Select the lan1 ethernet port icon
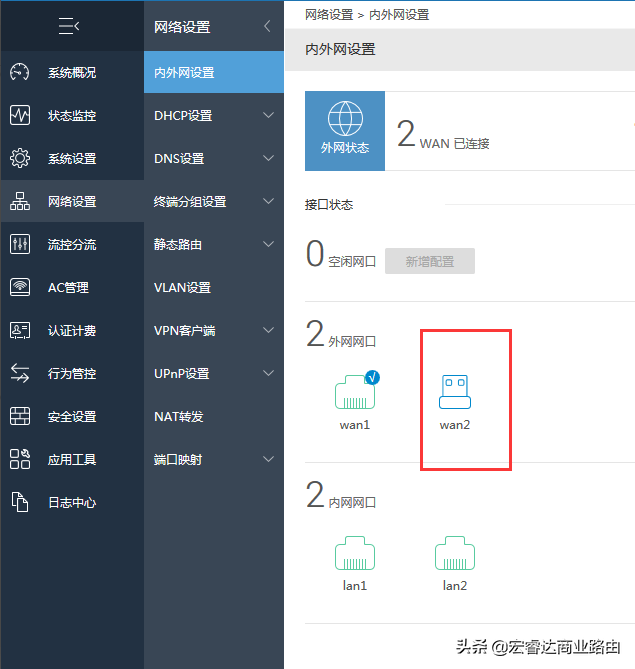 [x=355, y=553]
